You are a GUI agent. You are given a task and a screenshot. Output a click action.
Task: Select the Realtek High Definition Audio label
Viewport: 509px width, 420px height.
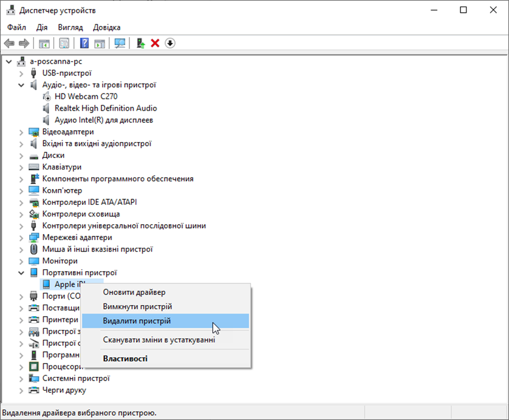(106, 108)
